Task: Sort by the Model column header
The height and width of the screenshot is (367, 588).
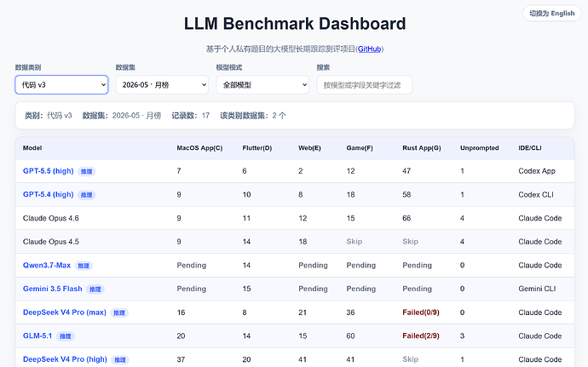Action: (x=32, y=148)
